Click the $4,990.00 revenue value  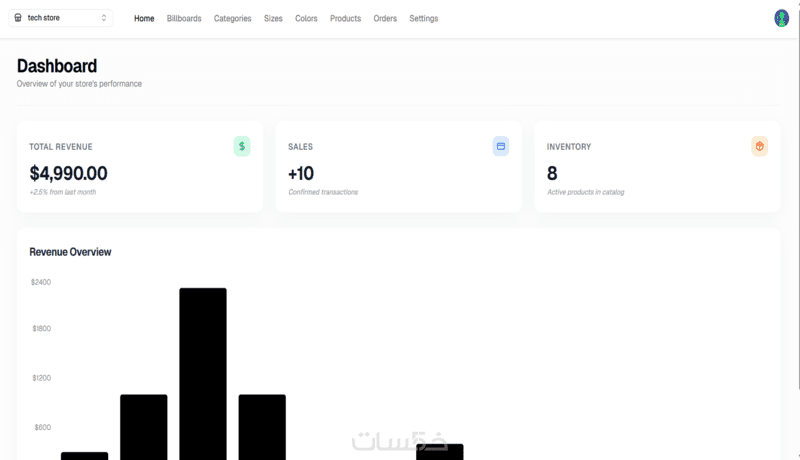(68, 173)
